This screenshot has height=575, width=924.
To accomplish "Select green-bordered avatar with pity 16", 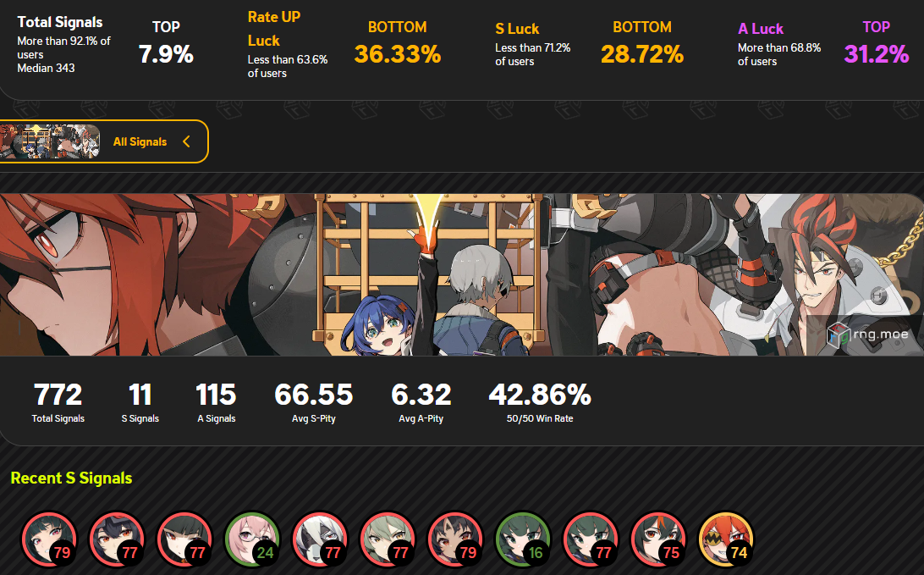I will [523, 539].
